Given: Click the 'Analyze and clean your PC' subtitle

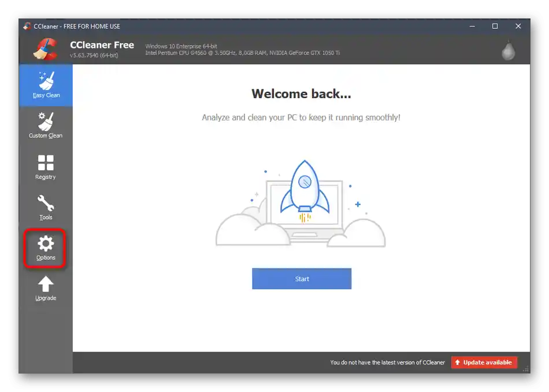Looking at the screenshot, I should tap(301, 118).
